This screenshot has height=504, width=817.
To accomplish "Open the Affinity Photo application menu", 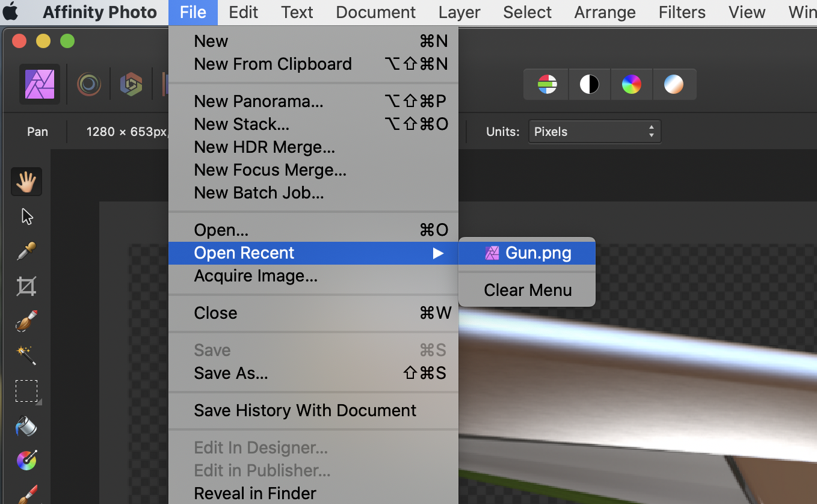I will tap(100, 12).
